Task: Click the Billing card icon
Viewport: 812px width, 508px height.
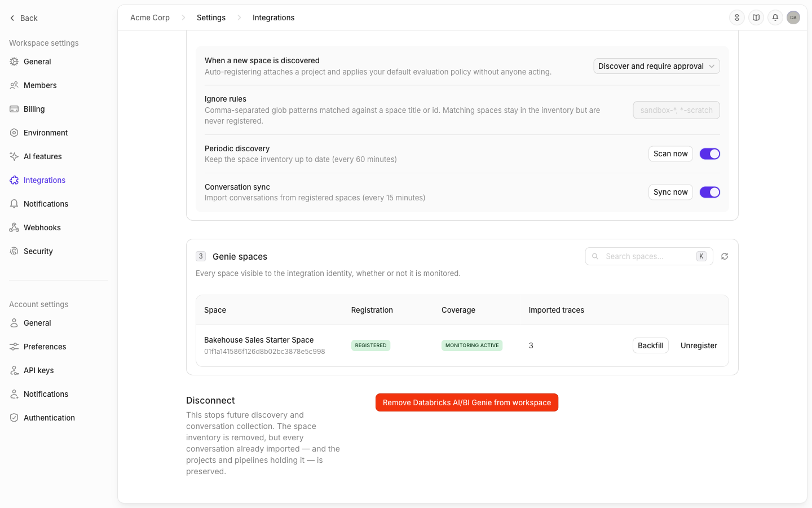Action: pos(14,109)
